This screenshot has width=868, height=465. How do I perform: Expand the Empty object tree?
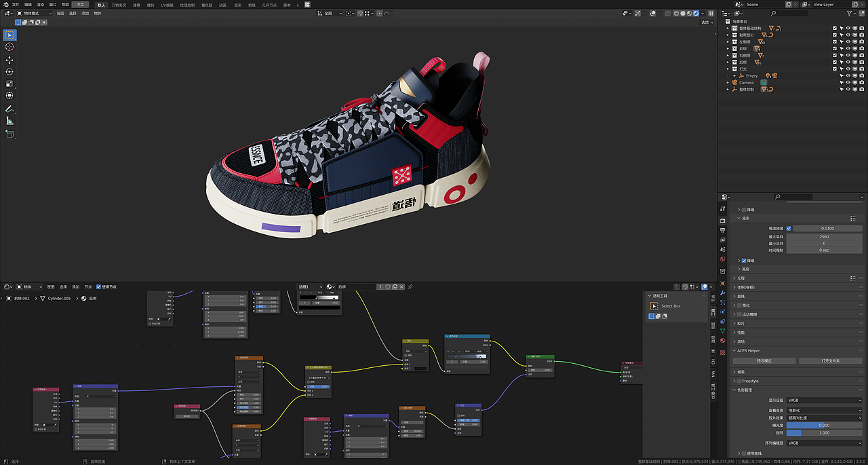point(734,76)
